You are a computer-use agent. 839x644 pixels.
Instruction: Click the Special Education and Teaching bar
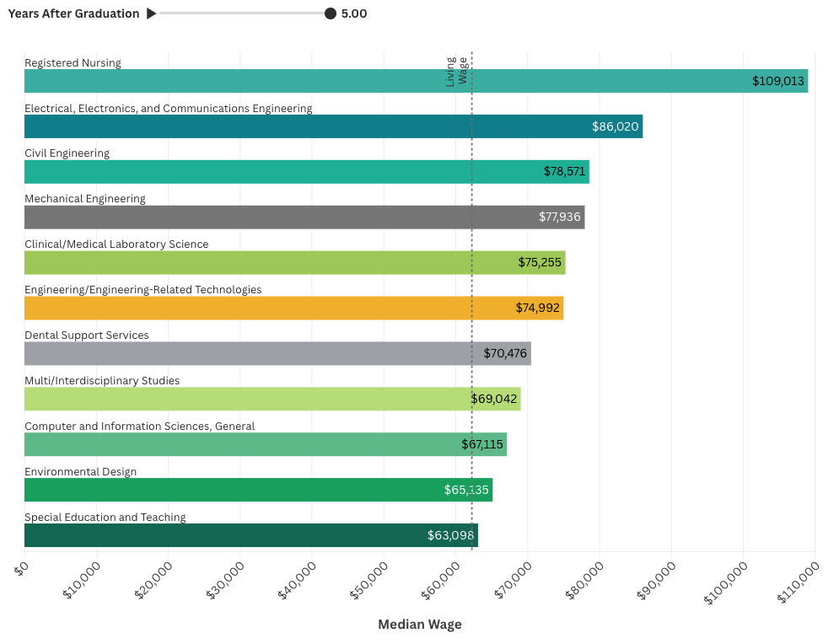click(251, 535)
